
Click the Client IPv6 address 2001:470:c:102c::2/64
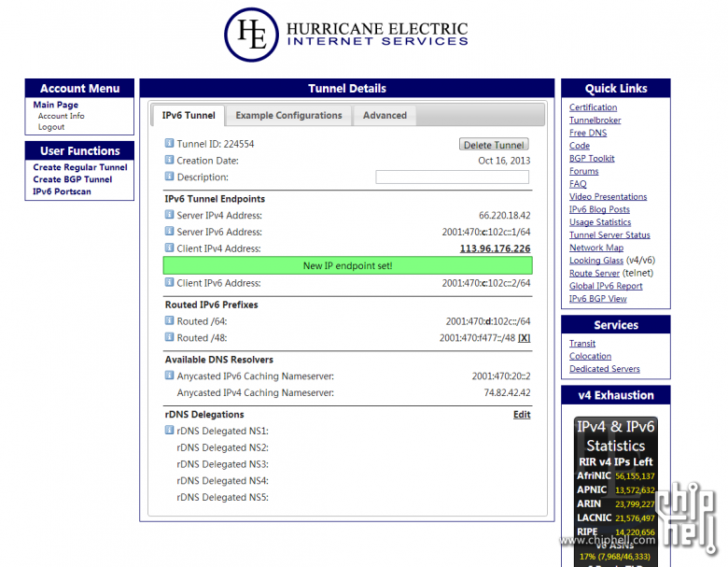tap(486, 283)
